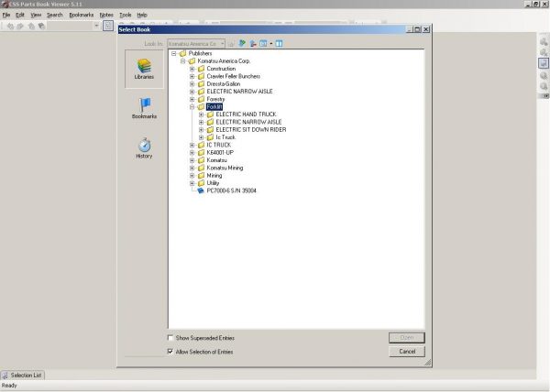Click the view mode icon in dialog toolbar
This screenshot has width=550, height=392.
click(x=263, y=43)
